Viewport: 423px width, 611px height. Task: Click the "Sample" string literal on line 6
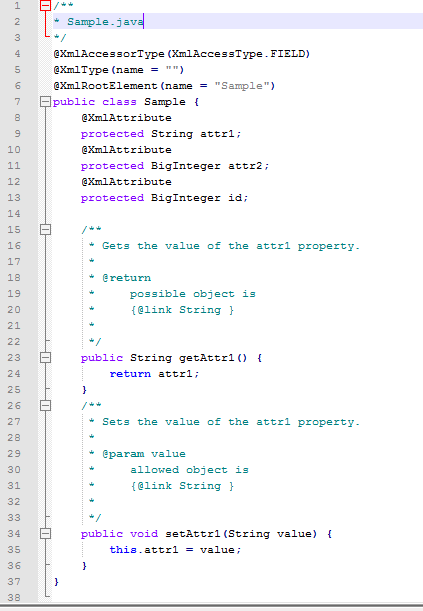coord(241,86)
